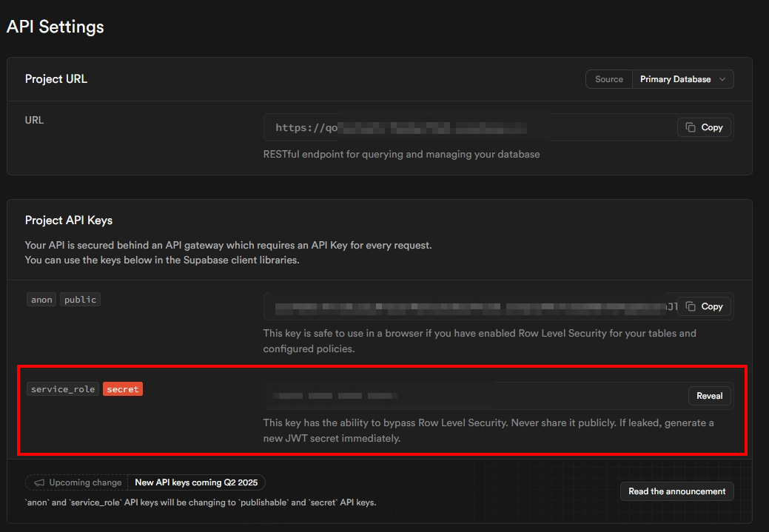The height and width of the screenshot is (532, 769).
Task: Click the Project API Keys heading
Action: [x=69, y=220]
